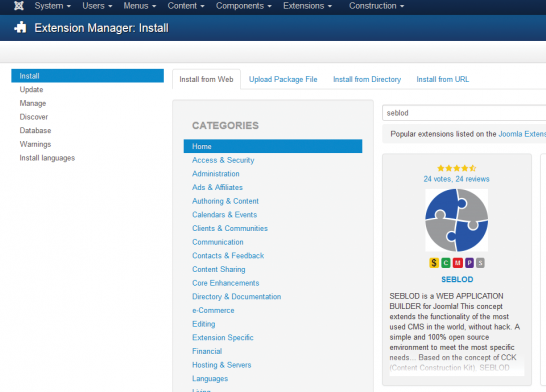546x392 pixels.
Task: Open Install languages in the sidebar
Action: pos(47,158)
